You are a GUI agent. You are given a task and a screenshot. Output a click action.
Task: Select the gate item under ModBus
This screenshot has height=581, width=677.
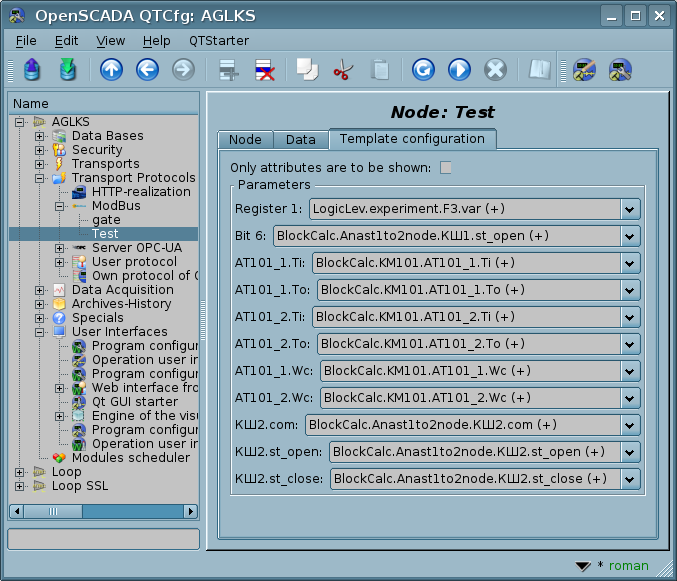tap(106, 220)
